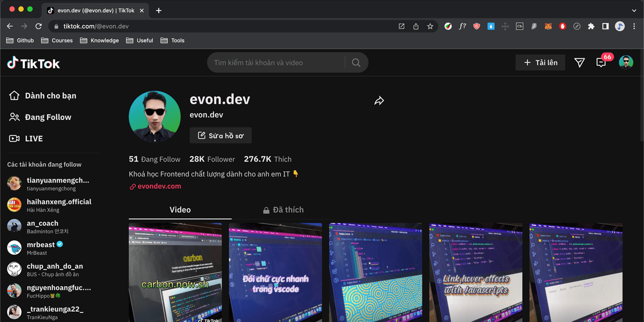Click the browser back arrow

click(10, 26)
